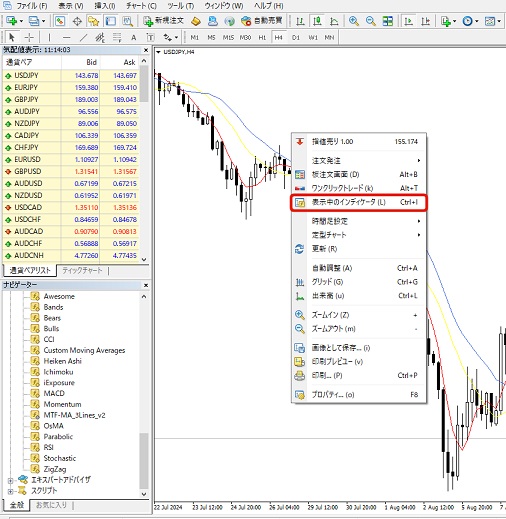506x519 pixels.
Task: Open the Market Watch window icon
Action: (x=60, y=21)
